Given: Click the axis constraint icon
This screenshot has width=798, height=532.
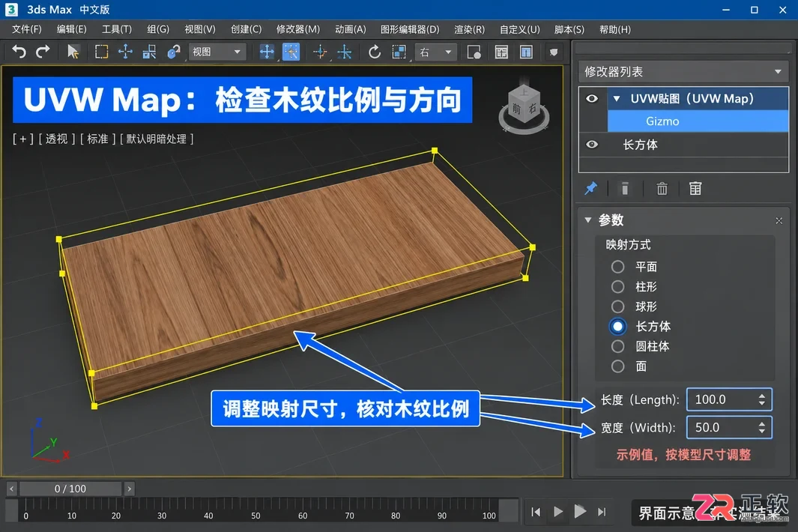Looking at the screenshot, I should coord(345,52).
